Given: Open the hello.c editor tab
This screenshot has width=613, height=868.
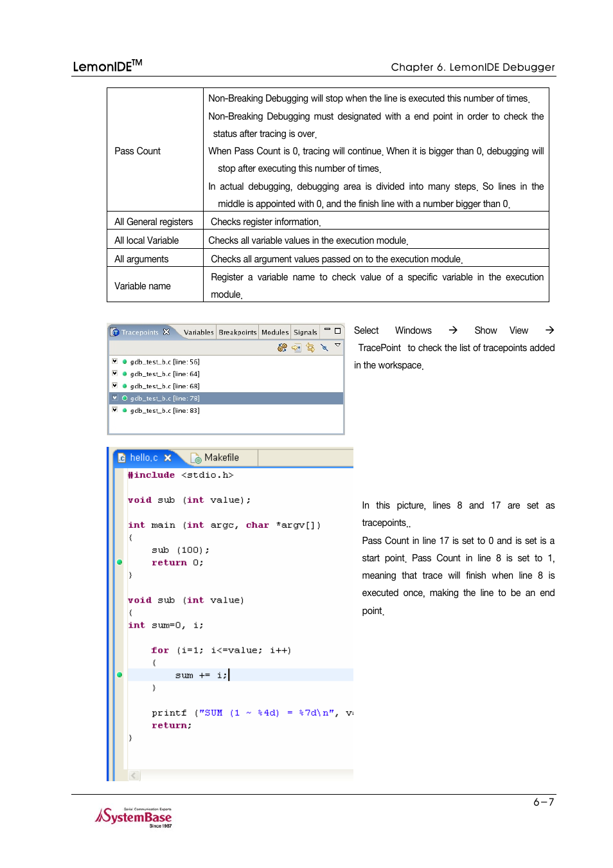Looking at the screenshot, I should point(144,458).
